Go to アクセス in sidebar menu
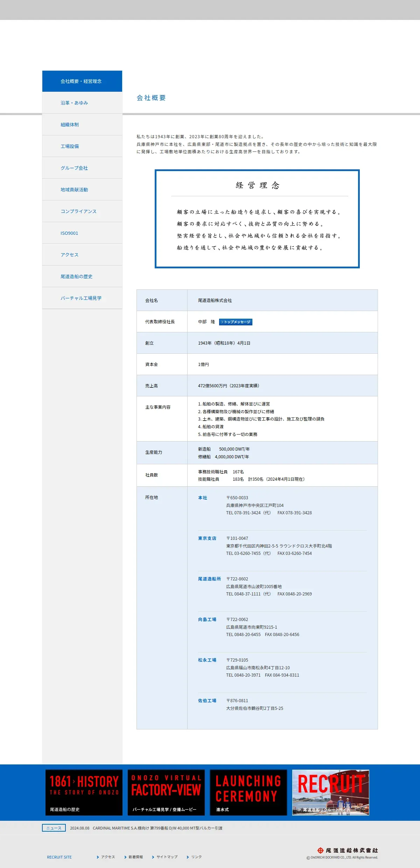The height and width of the screenshot is (868, 420). (x=82, y=255)
